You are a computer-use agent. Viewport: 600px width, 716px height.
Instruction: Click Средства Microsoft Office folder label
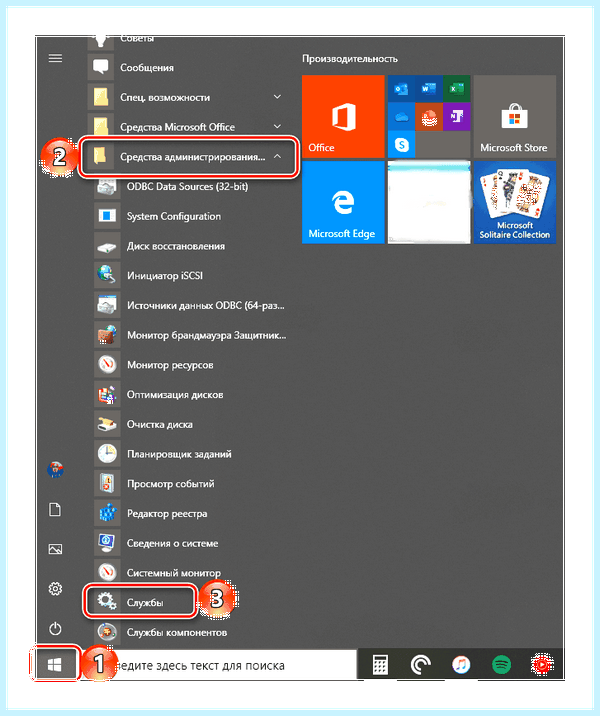(177, 127)
